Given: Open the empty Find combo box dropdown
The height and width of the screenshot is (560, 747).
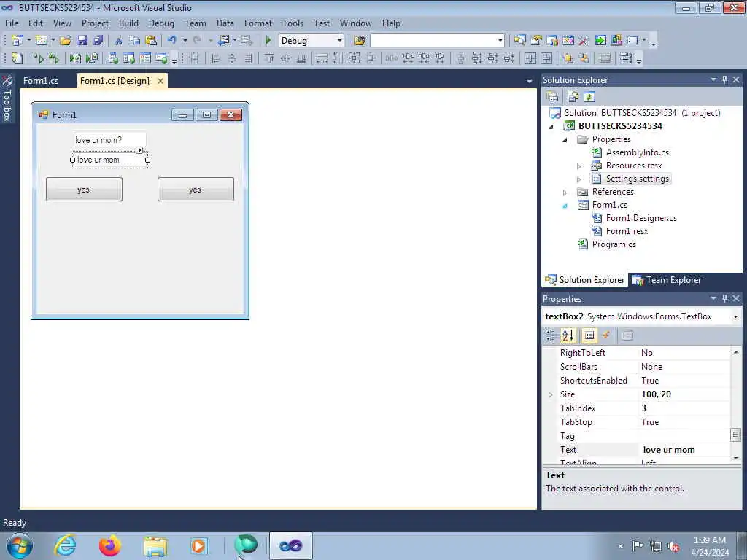Looking at the screenshot, I should pos(500,41).
